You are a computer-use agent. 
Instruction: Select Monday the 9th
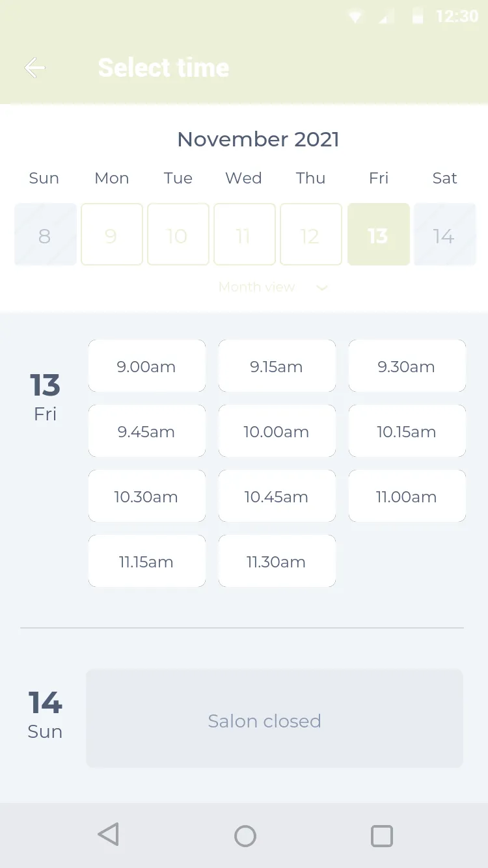click(x=112, y=234)
